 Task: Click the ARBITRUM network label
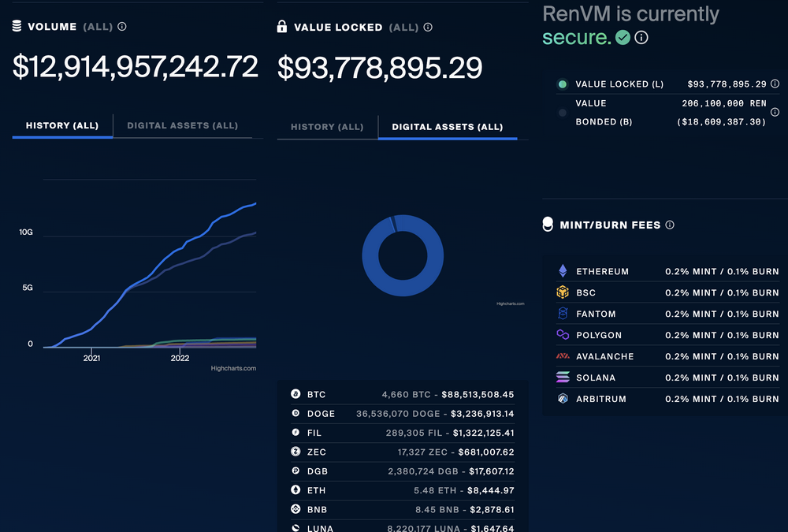[601, 399]
